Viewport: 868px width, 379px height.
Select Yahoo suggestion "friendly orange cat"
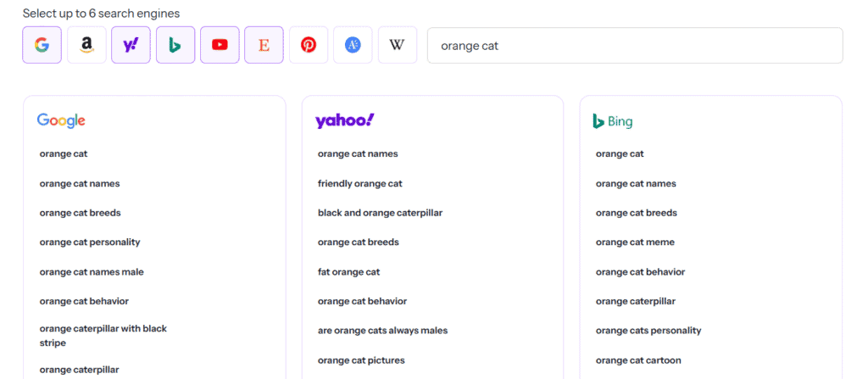(x=359, y=183)
